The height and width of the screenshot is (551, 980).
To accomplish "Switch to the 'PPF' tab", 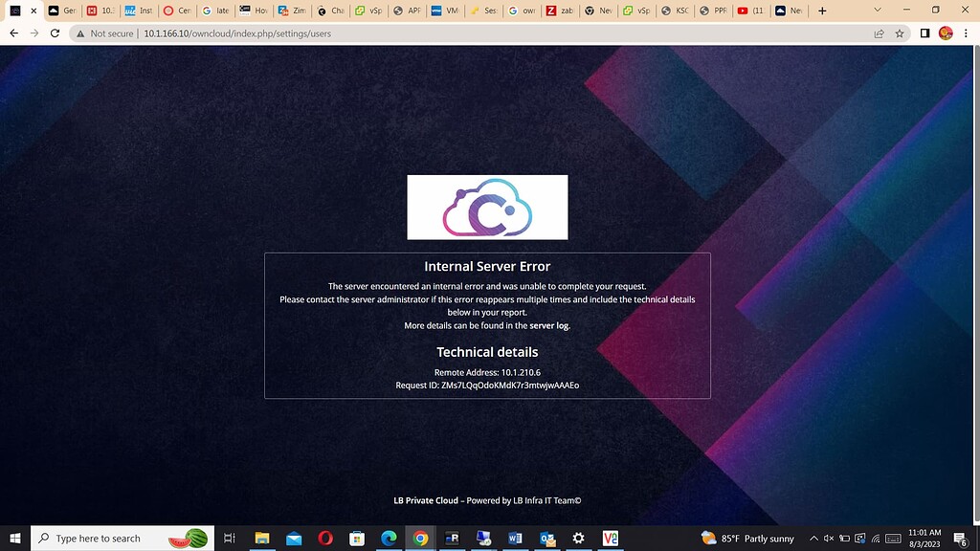I will 712,11.
